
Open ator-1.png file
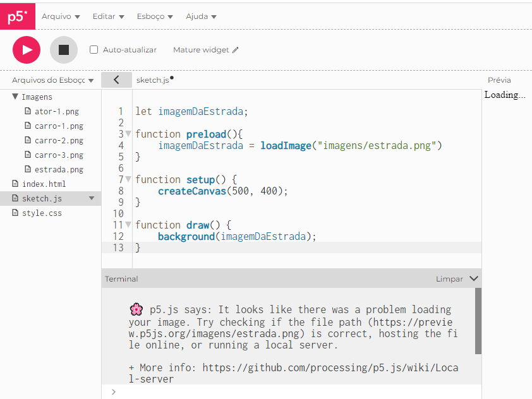[57, 111]
